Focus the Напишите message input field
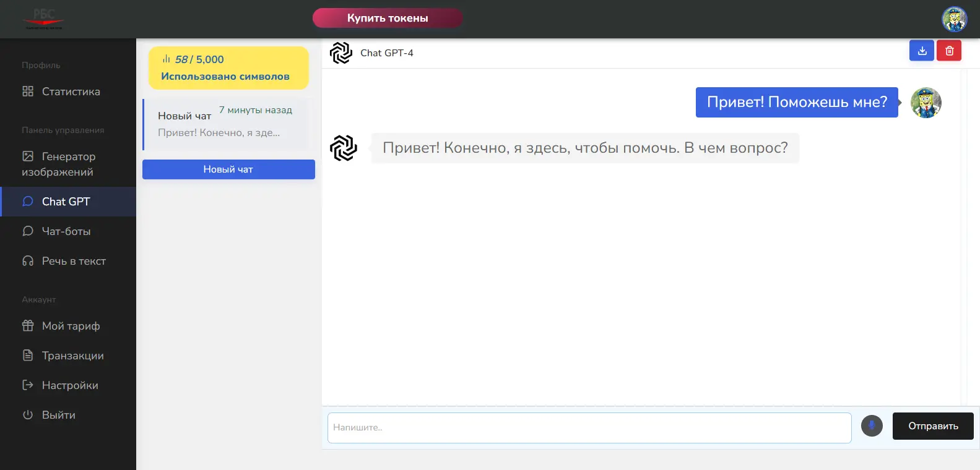Screen dimensions: 980x470 pyautogui.click(x=589, y=428)
